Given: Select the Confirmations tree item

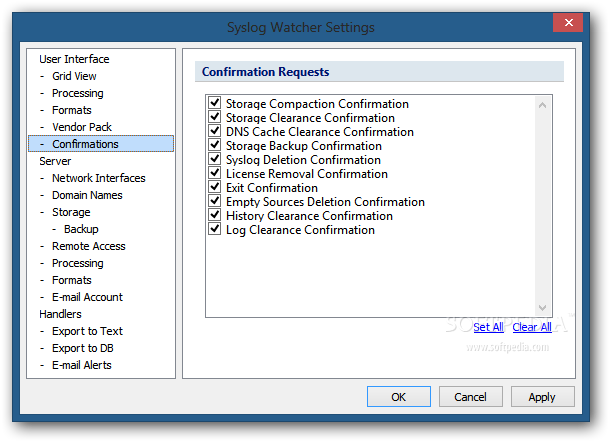Looking at the screenshot, I should pos(101,144).
